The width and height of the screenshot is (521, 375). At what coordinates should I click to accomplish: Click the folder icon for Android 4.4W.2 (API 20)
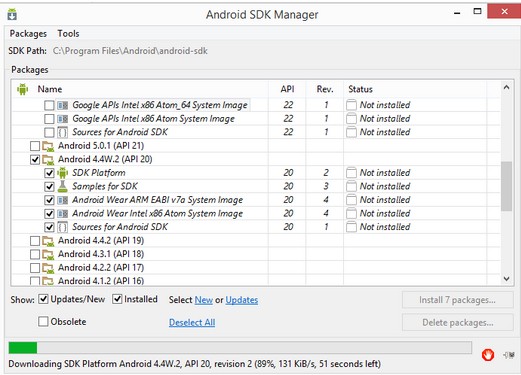pos(48,159)
